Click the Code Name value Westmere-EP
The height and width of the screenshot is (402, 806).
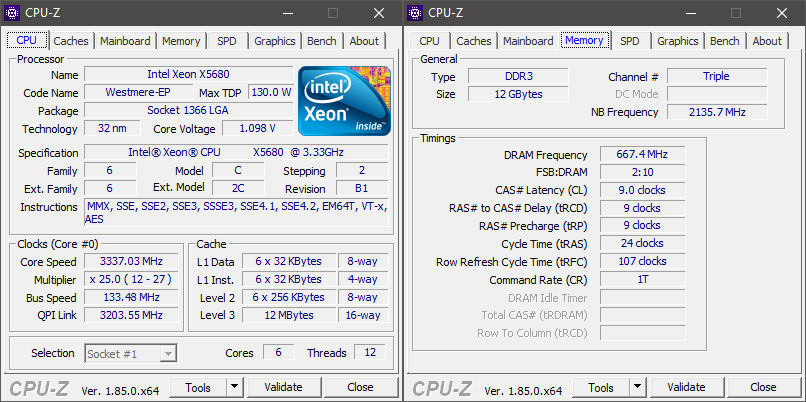pyautogui.click(x=139, y=92)
